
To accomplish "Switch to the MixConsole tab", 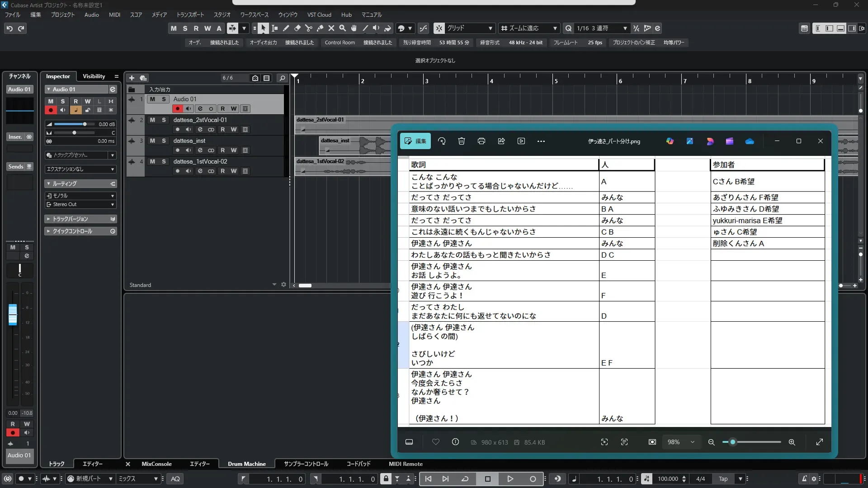I will (156, 464).
